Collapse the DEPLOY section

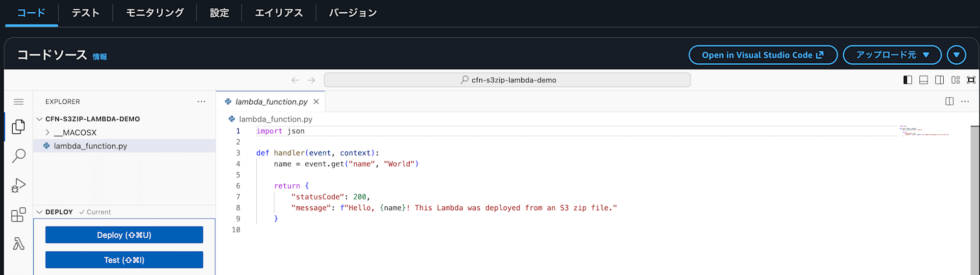(40, 212)
